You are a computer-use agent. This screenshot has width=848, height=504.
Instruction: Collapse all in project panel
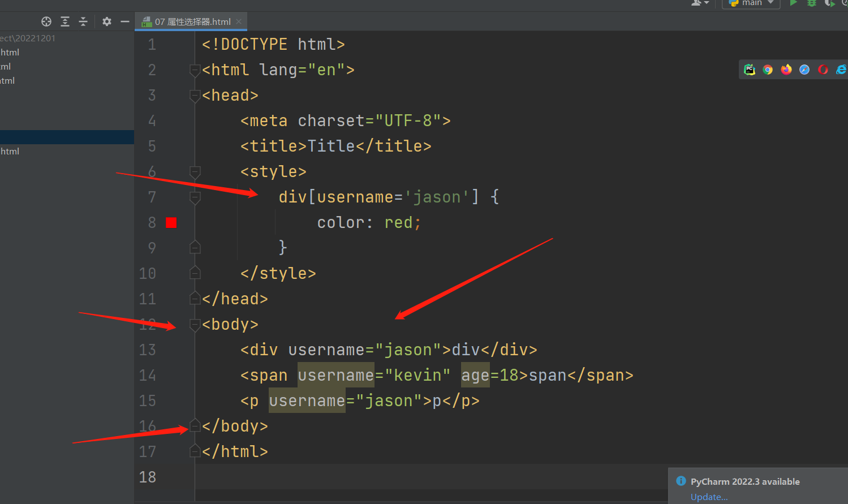coord(83,21)
